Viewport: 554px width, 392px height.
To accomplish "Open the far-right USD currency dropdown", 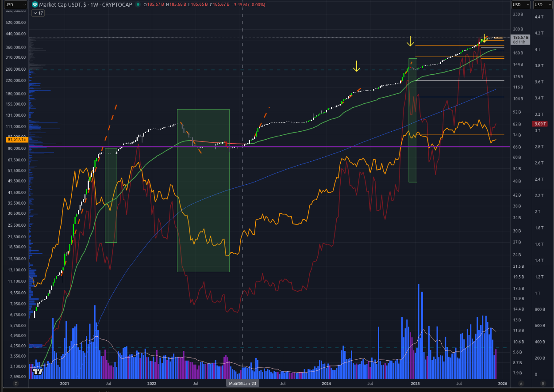I will tap(542, 4).
